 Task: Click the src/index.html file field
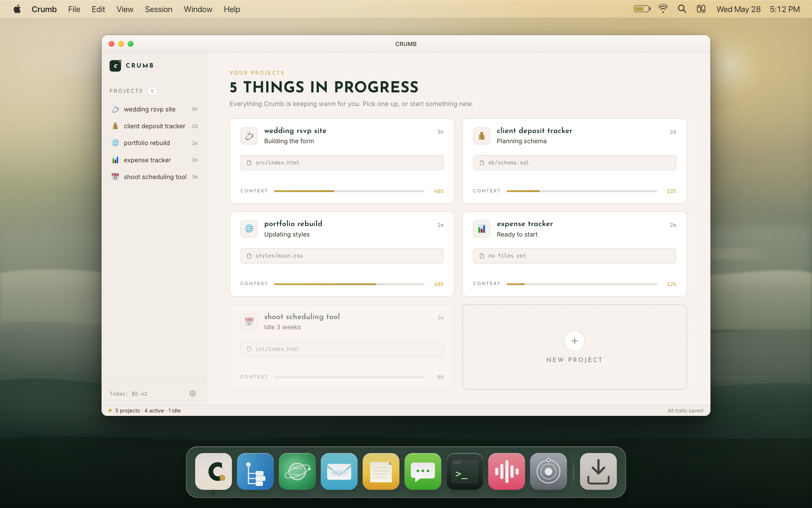pos(342,163)
